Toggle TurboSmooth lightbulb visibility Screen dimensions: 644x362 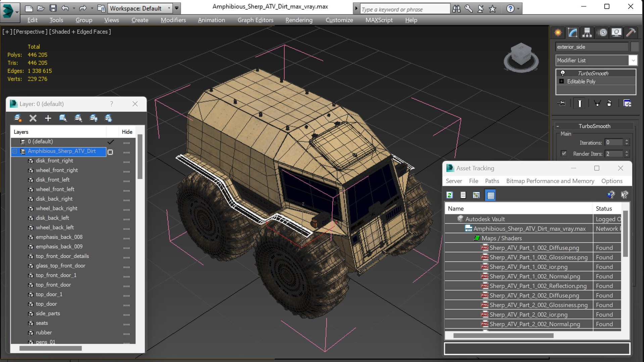[563, 73]
